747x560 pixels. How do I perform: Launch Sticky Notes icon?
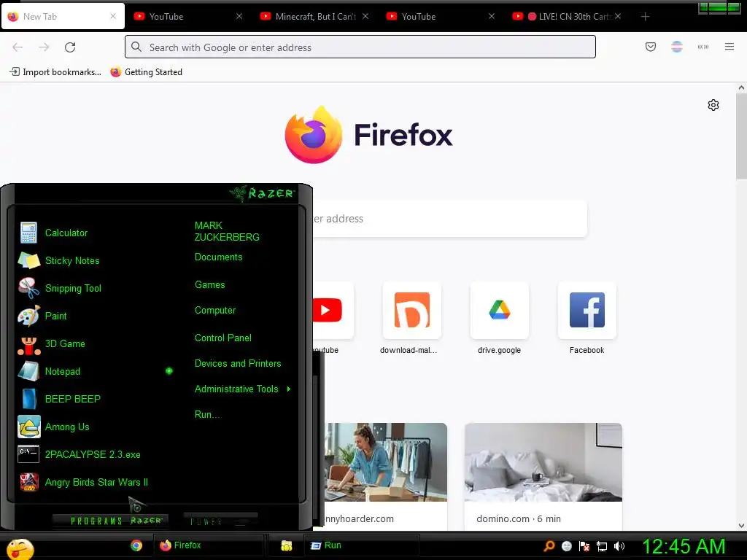[x=28, y=260]
